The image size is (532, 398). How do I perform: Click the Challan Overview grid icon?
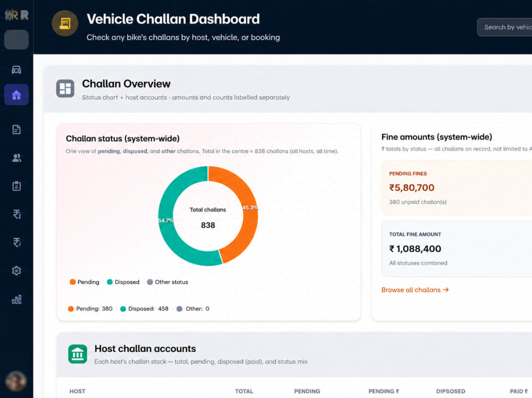pyautogui.click(x=65, y=89)
